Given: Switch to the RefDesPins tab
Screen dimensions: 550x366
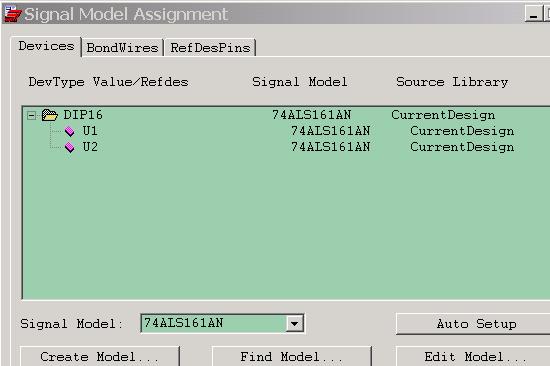Looking at the screenshot, I should pos(210,47).
